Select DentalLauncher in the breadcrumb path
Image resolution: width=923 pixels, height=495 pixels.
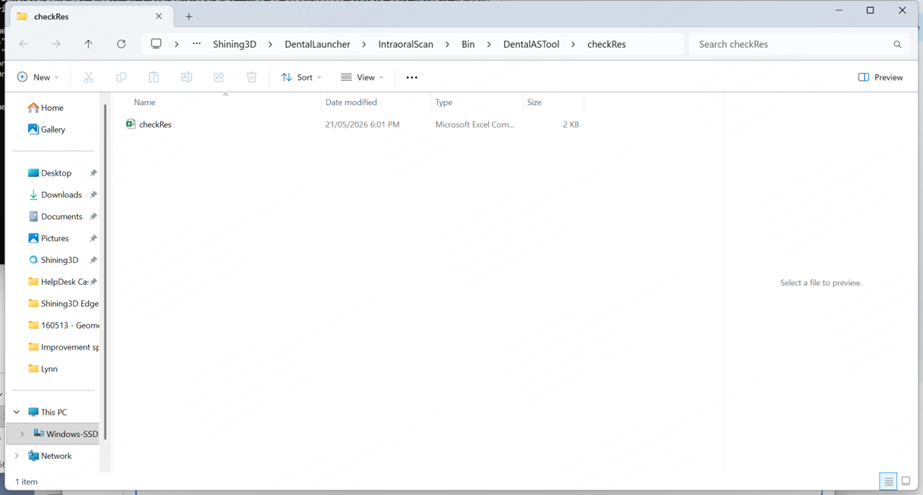[317, 44]
